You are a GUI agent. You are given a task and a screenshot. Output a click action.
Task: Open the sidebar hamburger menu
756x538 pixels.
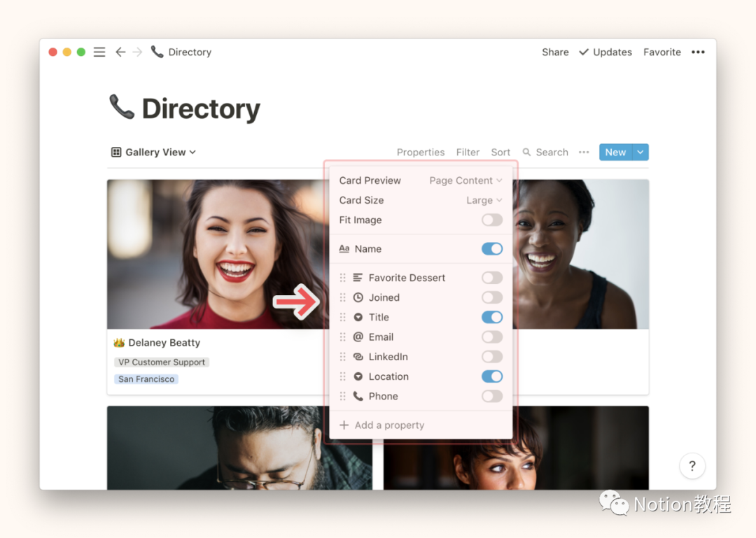(x=99, y=52)
